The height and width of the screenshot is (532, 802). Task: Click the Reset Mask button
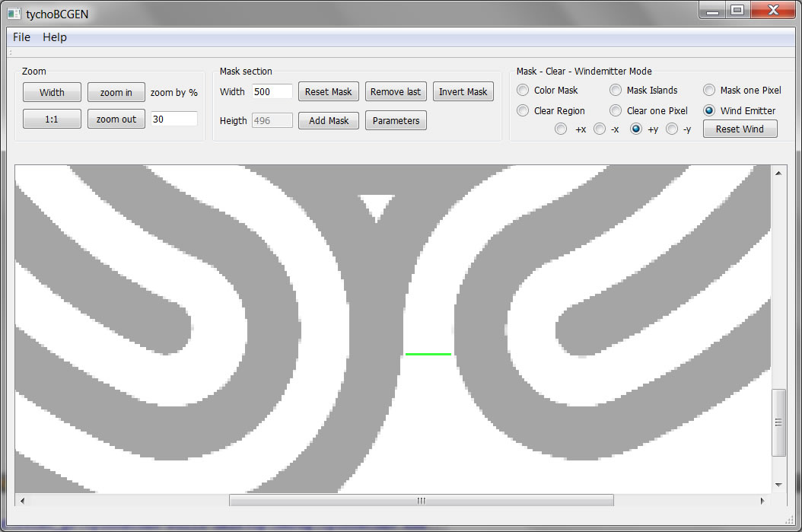point(328,91)
